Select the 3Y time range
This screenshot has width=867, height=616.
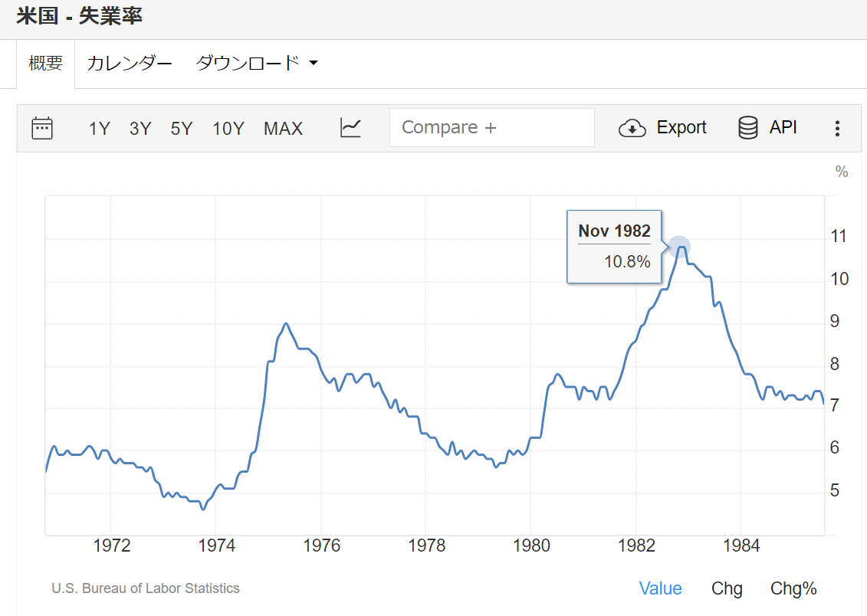click(x=140, y=129)
